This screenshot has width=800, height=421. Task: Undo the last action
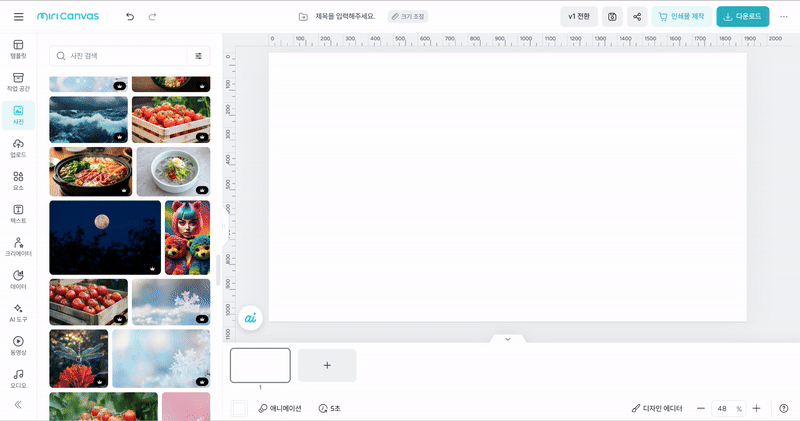pos(130,17)
